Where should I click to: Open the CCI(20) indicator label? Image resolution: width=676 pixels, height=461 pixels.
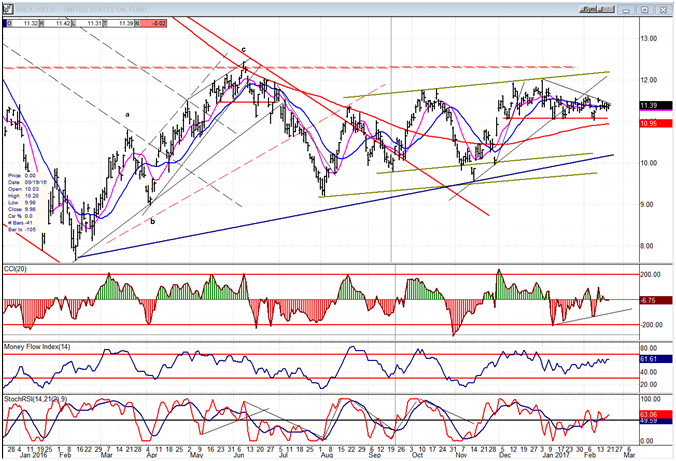(x=15, y=269)
